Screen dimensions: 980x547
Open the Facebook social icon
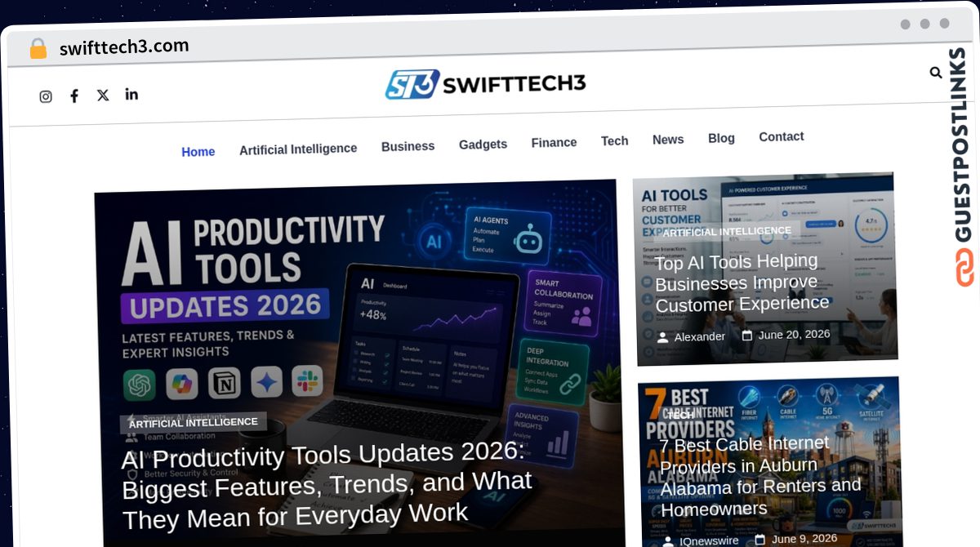click(x=74, y=96)
